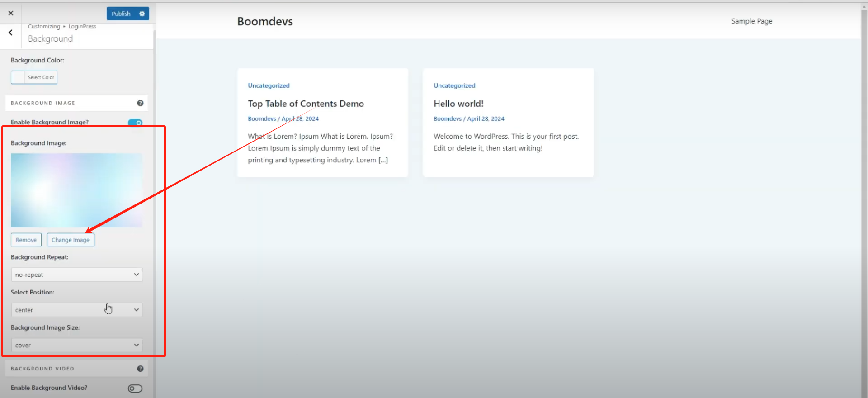
Task: Open the Top Table of Contents Demo post
Action: (x=306, y=104)
